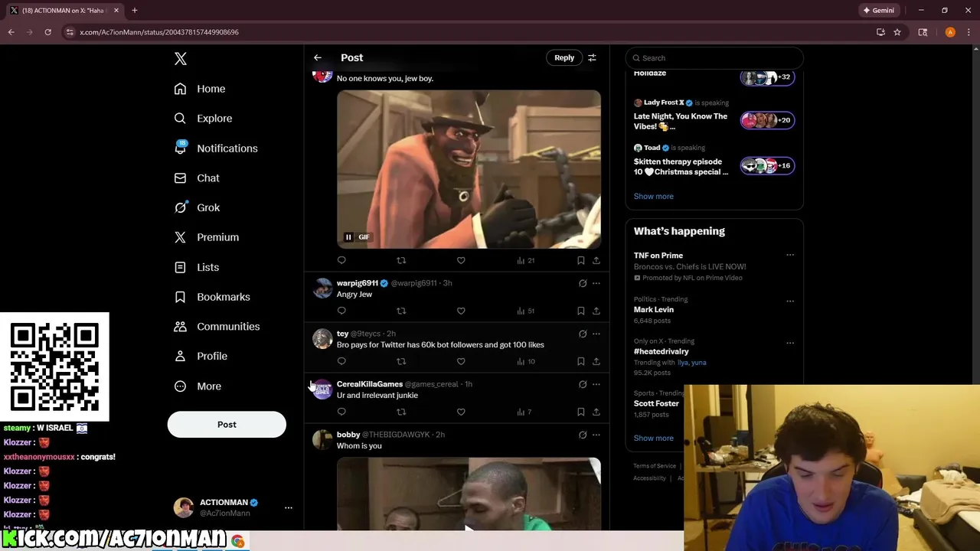
Task: Repost the GIF post
Action: click(401, 260)
